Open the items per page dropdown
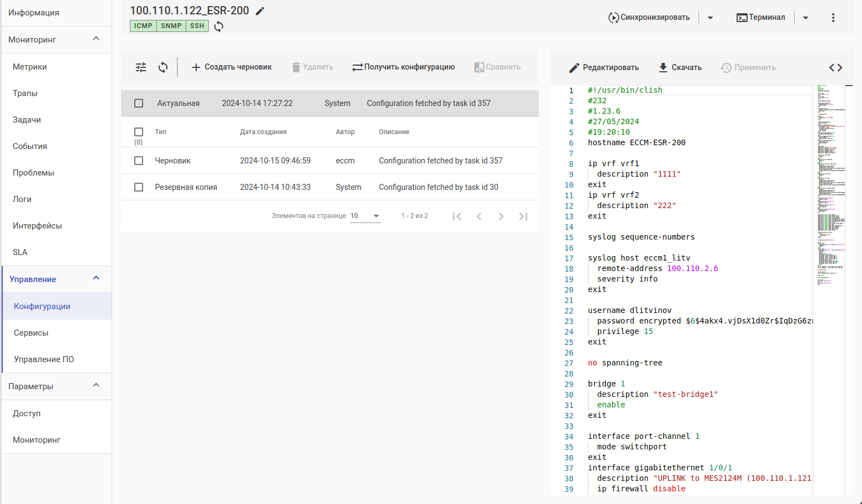Image resolution: width=862 pixels, height=504 pixels. click(365, 216)
